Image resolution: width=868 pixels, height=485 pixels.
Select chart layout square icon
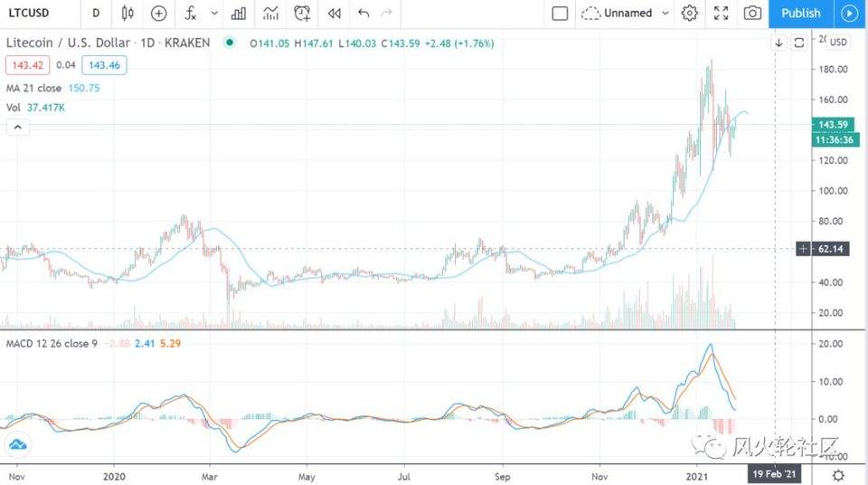[561, 14]
